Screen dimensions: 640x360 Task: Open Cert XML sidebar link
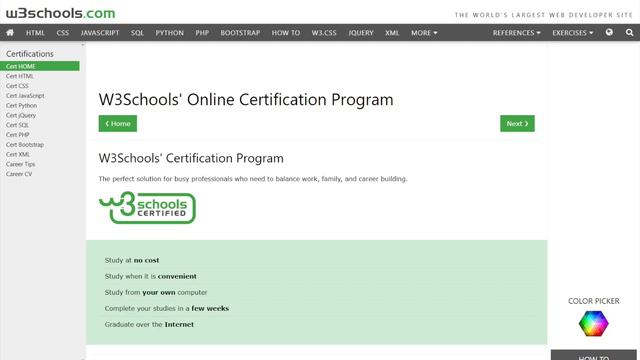point(18,154)
